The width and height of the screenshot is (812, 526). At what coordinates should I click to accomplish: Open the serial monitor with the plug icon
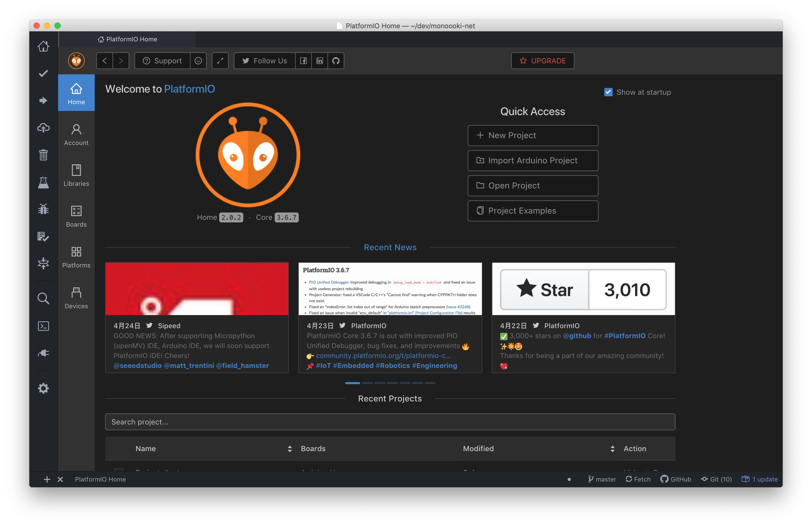pyautogui.click(x=43, y=353)
